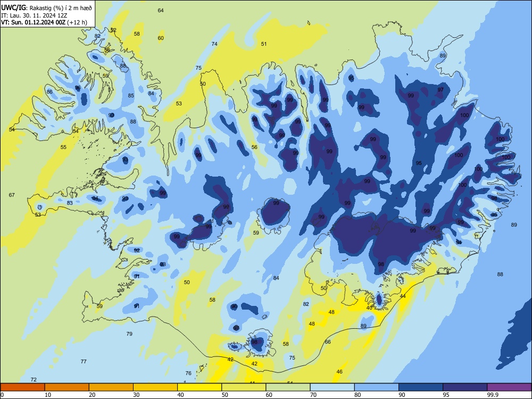Pick the 50–60 yellow-green legend swatch
532x399 pixels.
coord(244,387)
